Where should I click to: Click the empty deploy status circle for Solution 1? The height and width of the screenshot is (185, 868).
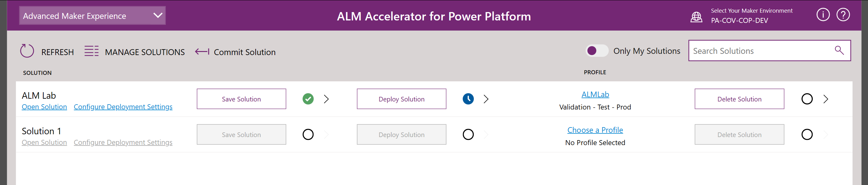(468, 134)
